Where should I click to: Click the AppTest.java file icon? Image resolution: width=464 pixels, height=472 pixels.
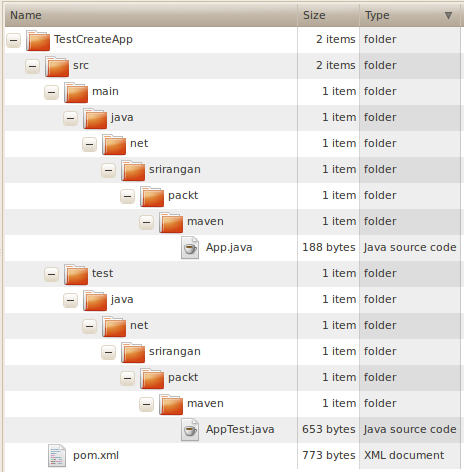pos(190,430)
